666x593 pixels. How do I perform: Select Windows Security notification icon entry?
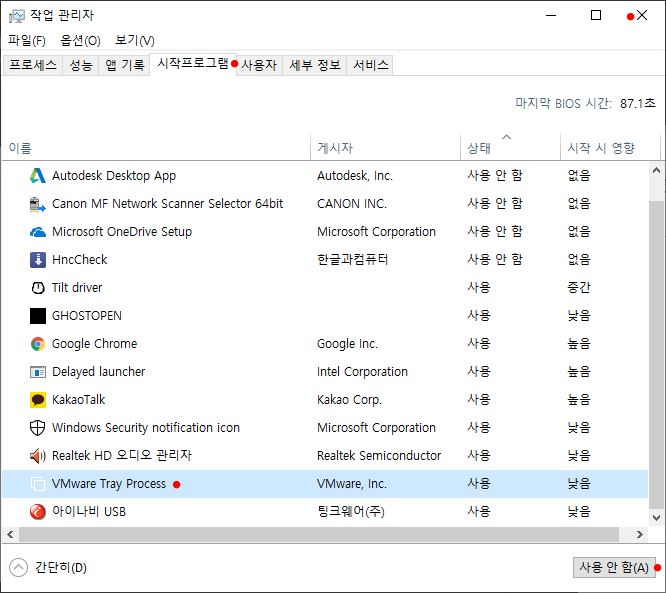coord(146,428)
